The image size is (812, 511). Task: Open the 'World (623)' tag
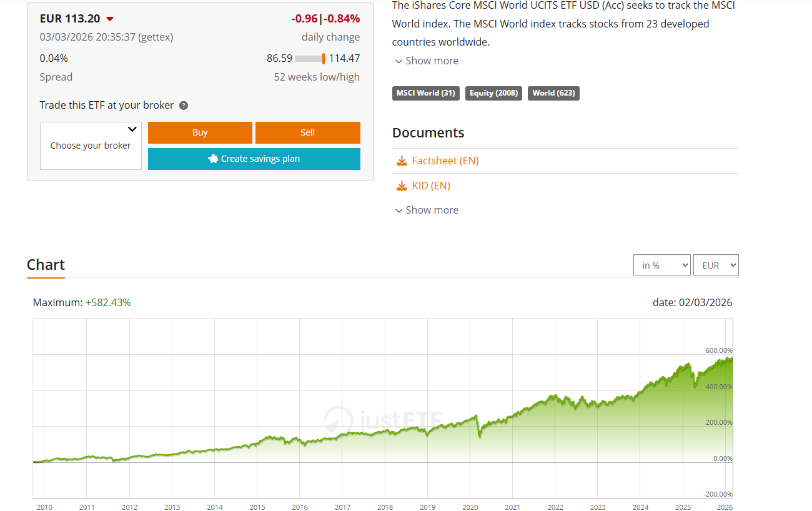click(554, 93)
